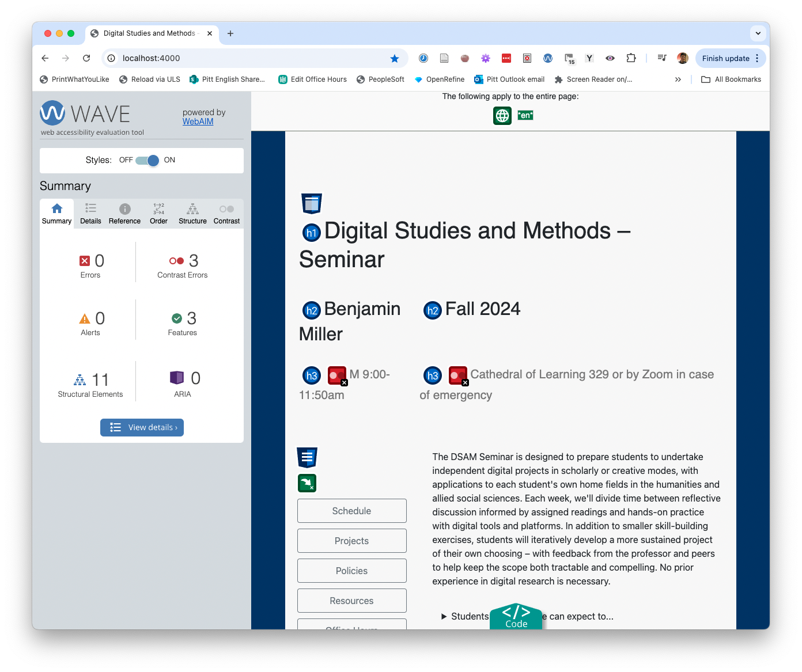Open the browser tab search chevron

(x=758, y=33)
